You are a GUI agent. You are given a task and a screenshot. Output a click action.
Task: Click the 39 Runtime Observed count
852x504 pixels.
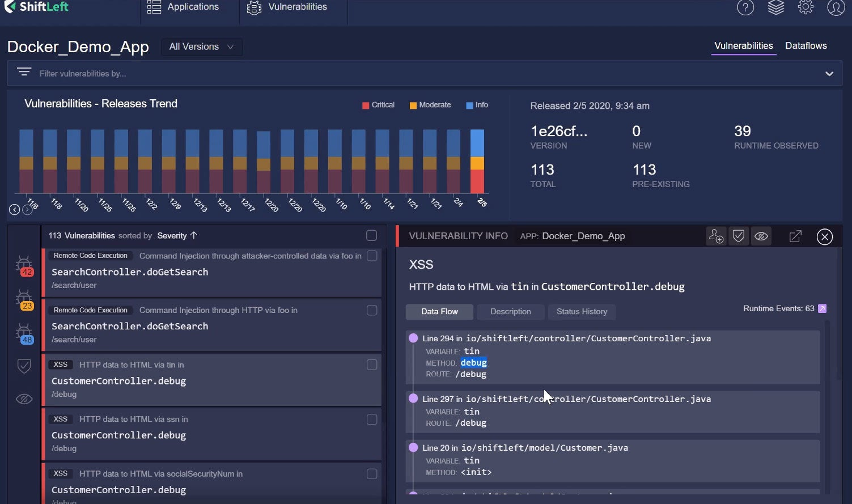point(742,131)
